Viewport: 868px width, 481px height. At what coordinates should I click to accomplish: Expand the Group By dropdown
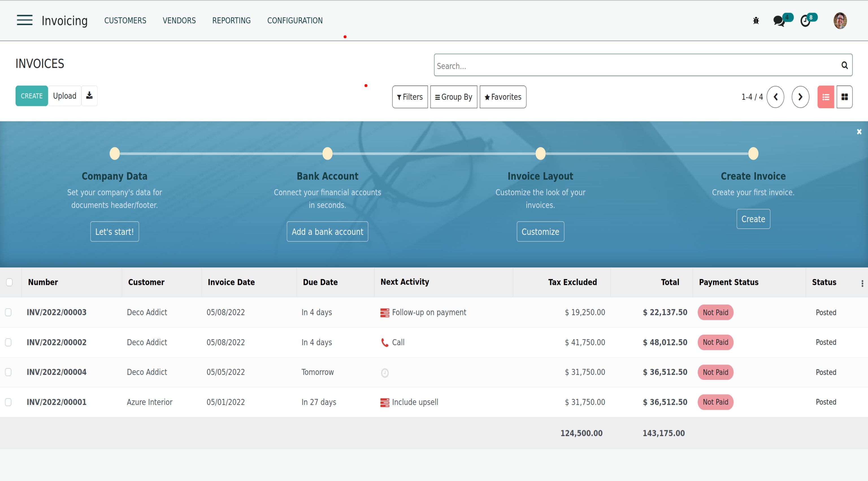coord(453,97)
